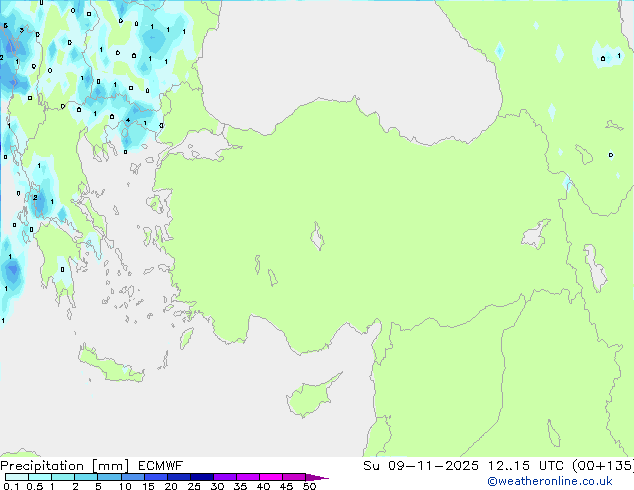
Task: Select the 1–2 mm legend color swatch
Action: (x=63, y=477)
